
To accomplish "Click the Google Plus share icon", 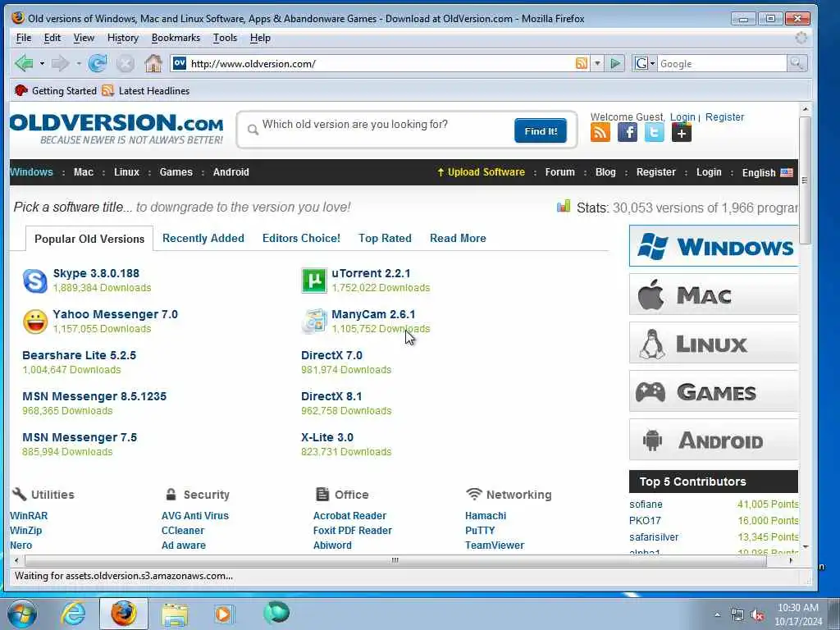I will [x=681, y=132].
